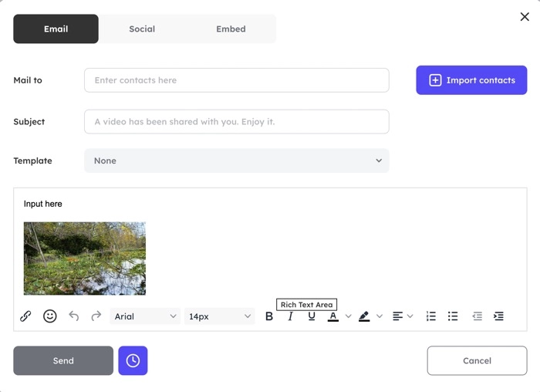
Task: Increase the paragraph indent
Action: tap(499, 316)
